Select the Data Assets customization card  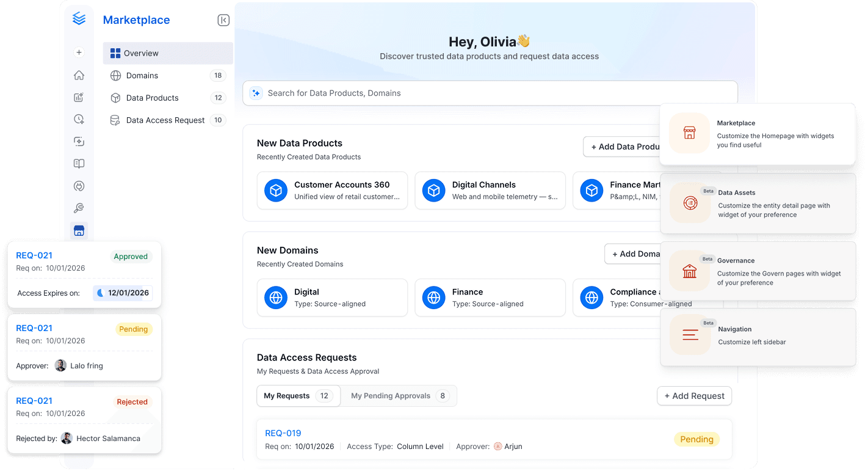tap(758, 203)
